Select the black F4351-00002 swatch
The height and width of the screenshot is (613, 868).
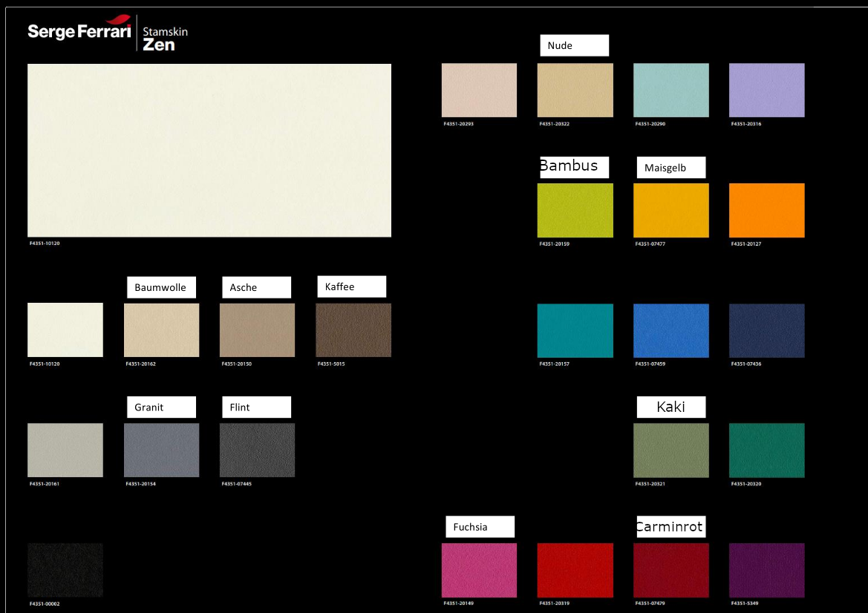coord(65,570)
